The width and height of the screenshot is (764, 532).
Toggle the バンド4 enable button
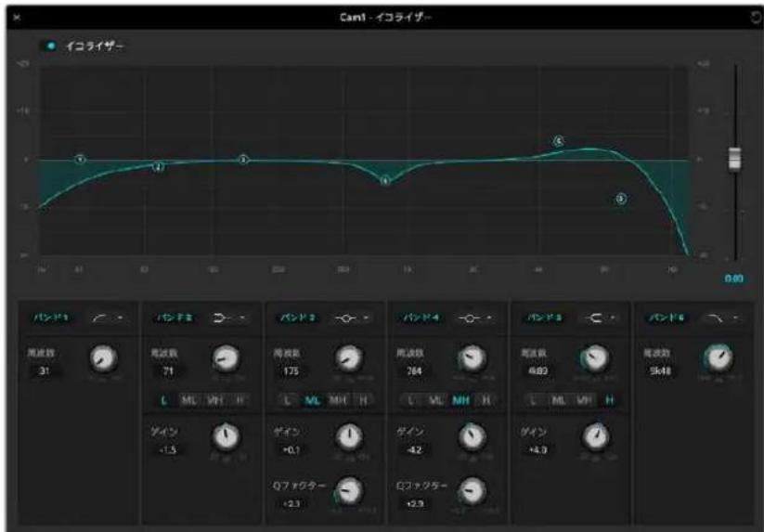point(421,318)
